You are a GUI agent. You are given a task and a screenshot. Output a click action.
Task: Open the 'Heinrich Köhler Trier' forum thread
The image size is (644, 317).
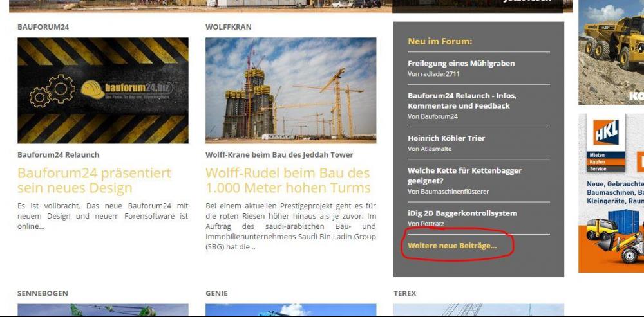pos(446,138)
